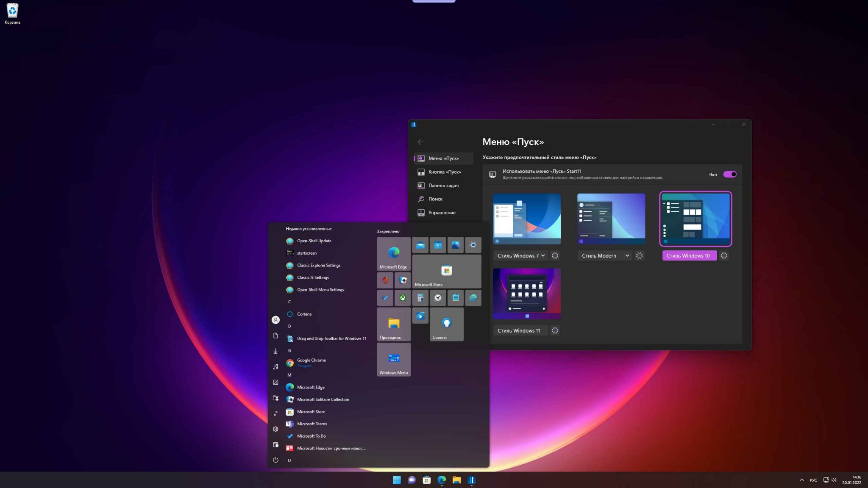This screenshot has height=488, width=868.
Task: Open the large Microsoft Edge tile
Action: (394, 254)
